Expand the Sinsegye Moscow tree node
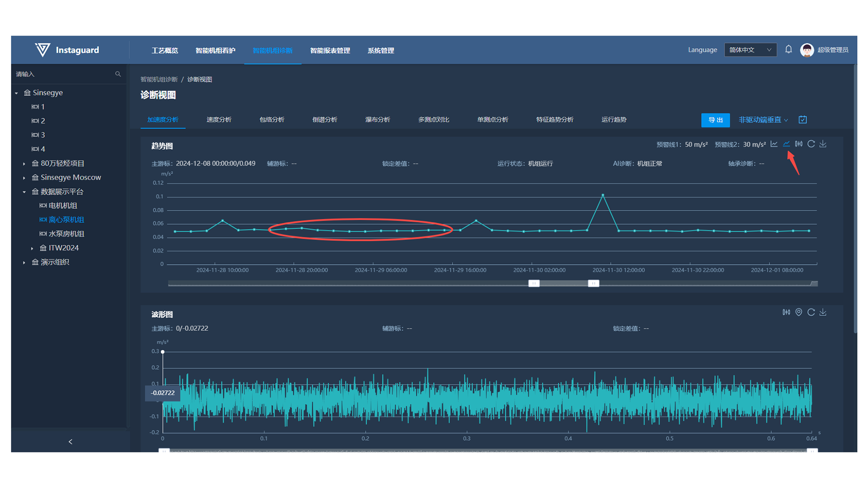This screenshot has width=868, height=488. pos(24,178)
